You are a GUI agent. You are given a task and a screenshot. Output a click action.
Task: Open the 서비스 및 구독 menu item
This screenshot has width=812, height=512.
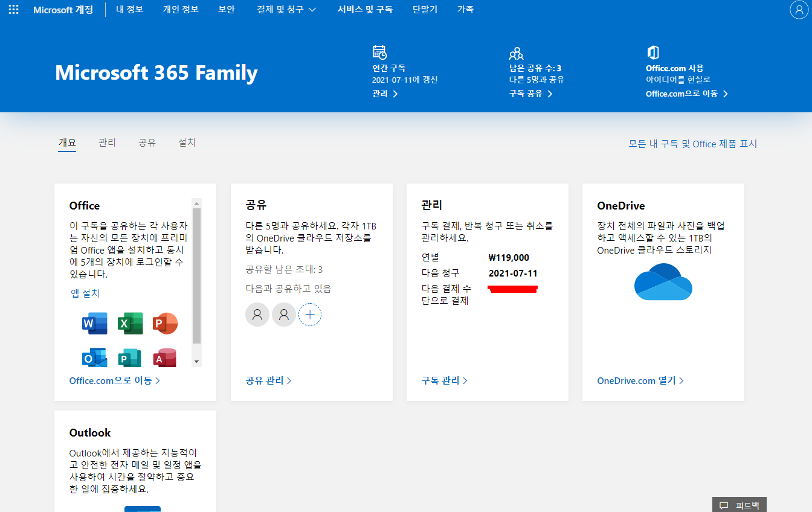pos(365,10)
